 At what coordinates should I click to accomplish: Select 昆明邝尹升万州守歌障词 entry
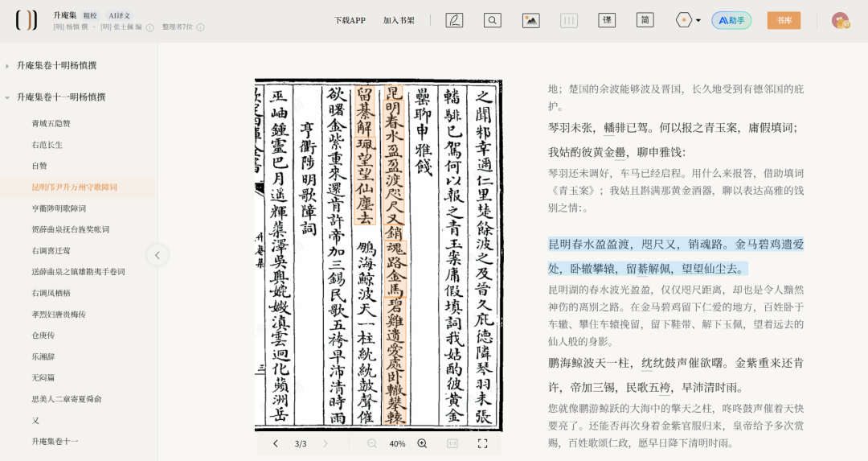(74, 187)
